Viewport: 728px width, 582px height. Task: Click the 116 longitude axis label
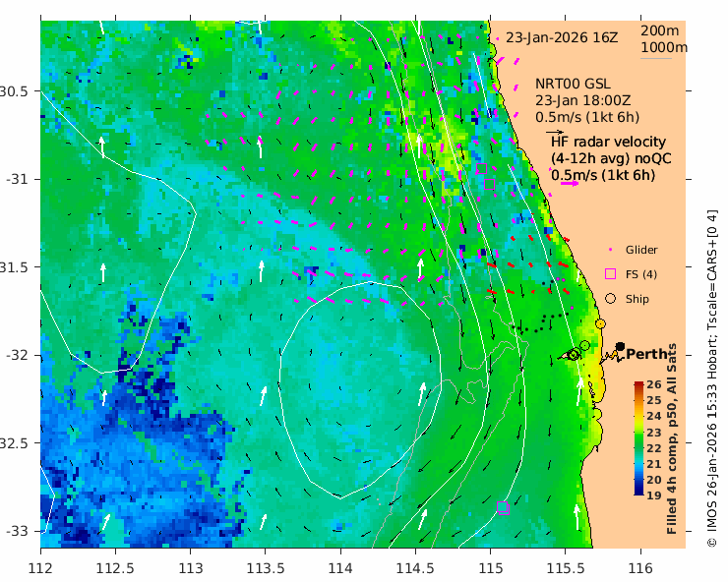point(640,568)
